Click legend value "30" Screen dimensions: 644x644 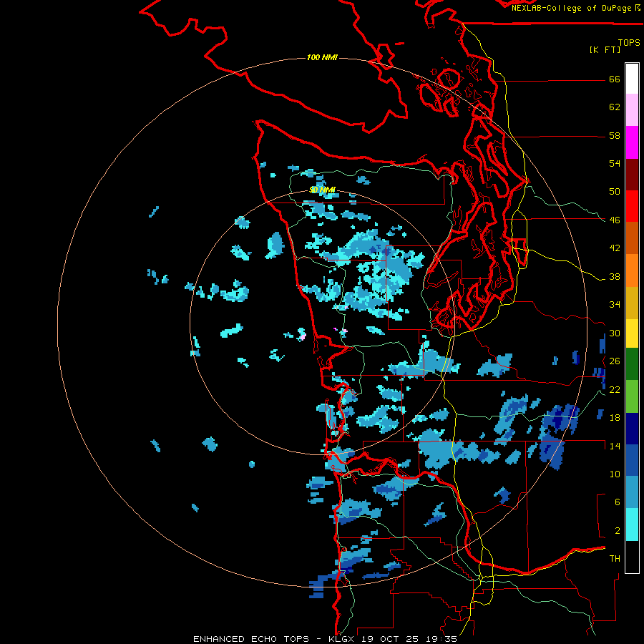615,333
